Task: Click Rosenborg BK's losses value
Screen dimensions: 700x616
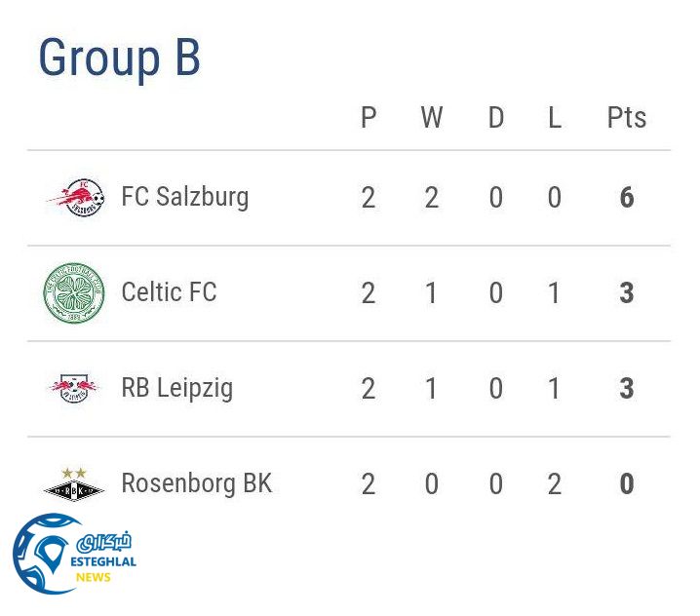Action: (x=555, y=484)
